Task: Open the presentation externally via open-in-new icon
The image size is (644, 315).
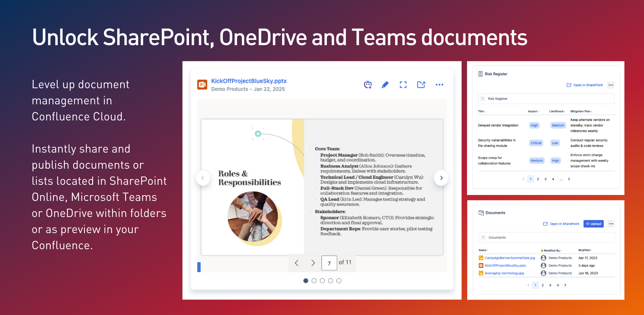Action: 421,84
